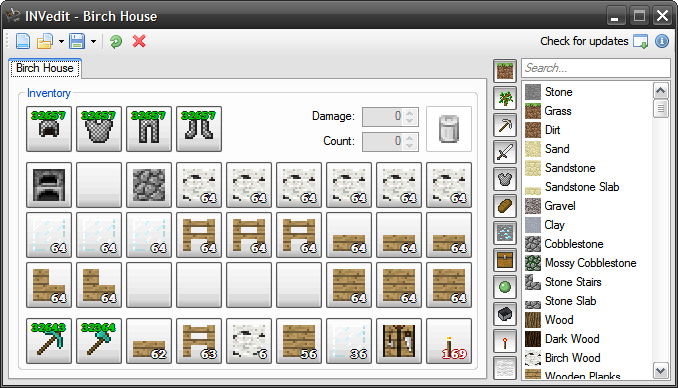This screenshot has width=678, height=388.
Task: Open the Ores category diamond ore icon
Action: [505, 234]
